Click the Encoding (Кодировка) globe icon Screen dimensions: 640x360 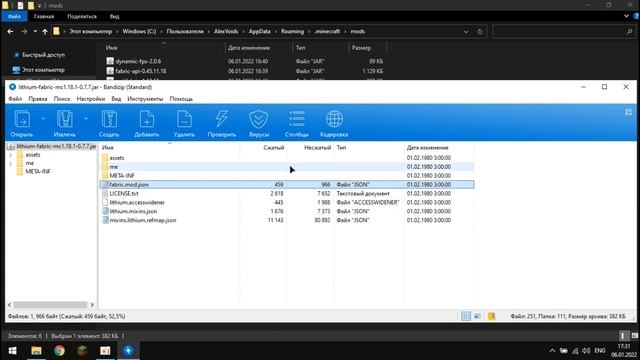[x=334, y=123]
